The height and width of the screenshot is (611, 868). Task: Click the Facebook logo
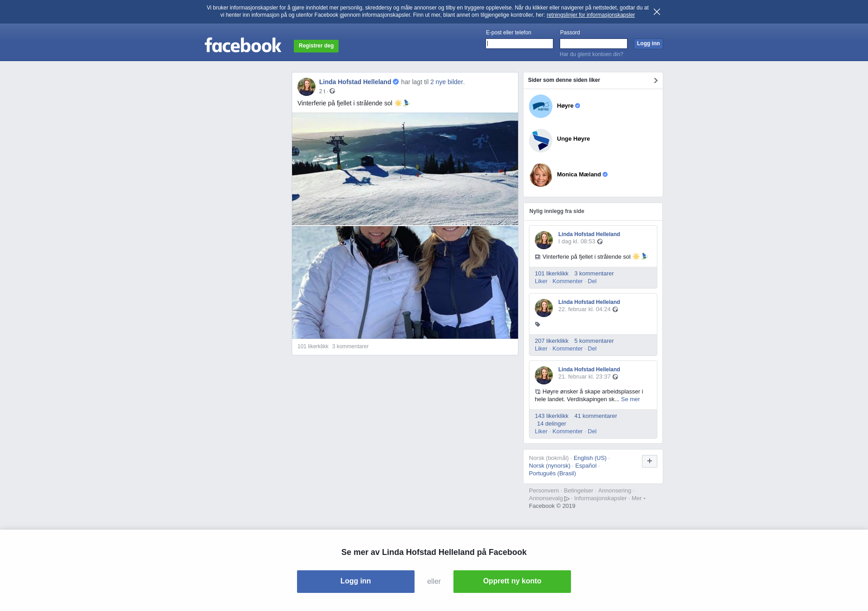[x=243, y=45]
